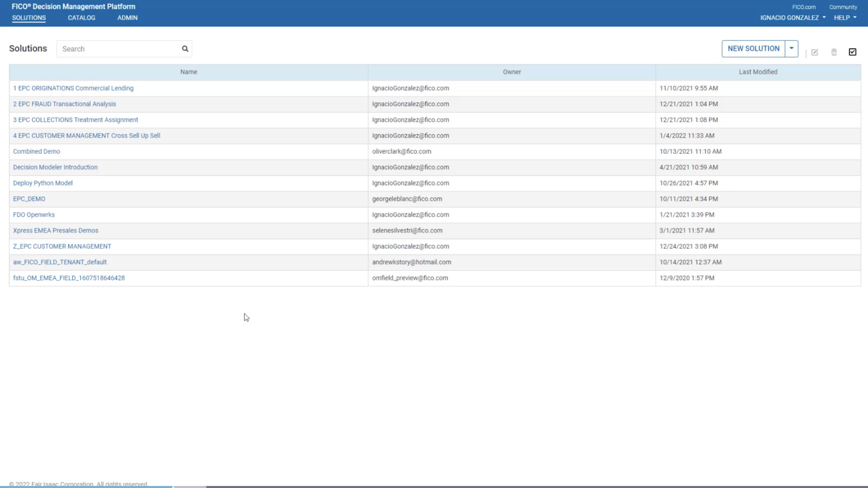Switch to the Admin tab
This screenshot has height=488, width=868.
click(127, 18)
